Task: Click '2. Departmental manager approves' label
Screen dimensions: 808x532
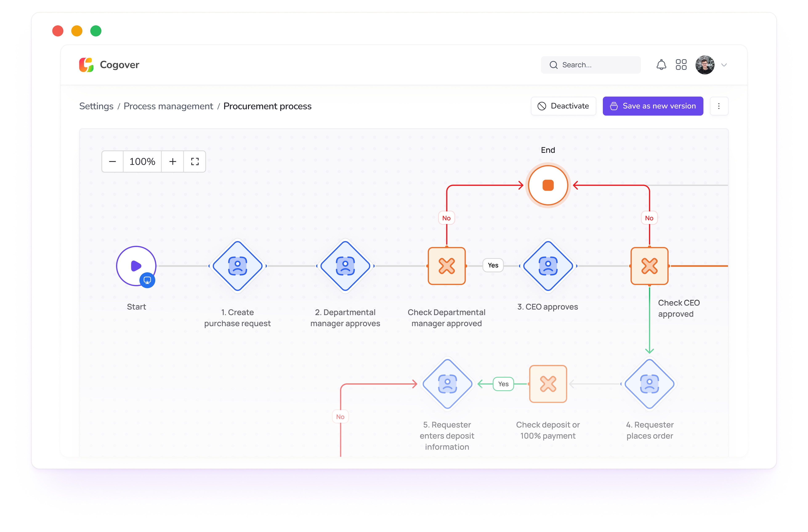Action: (345, 318)
